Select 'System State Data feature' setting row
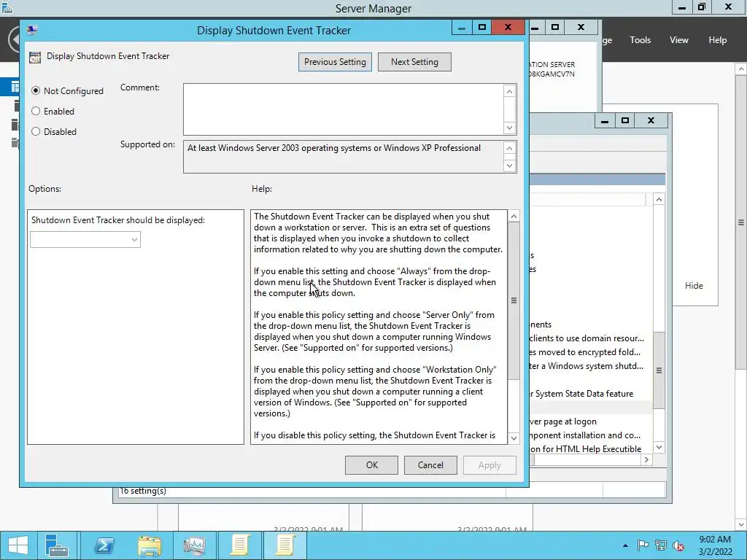This screenshot has height=560, width=747. point(590,394)
